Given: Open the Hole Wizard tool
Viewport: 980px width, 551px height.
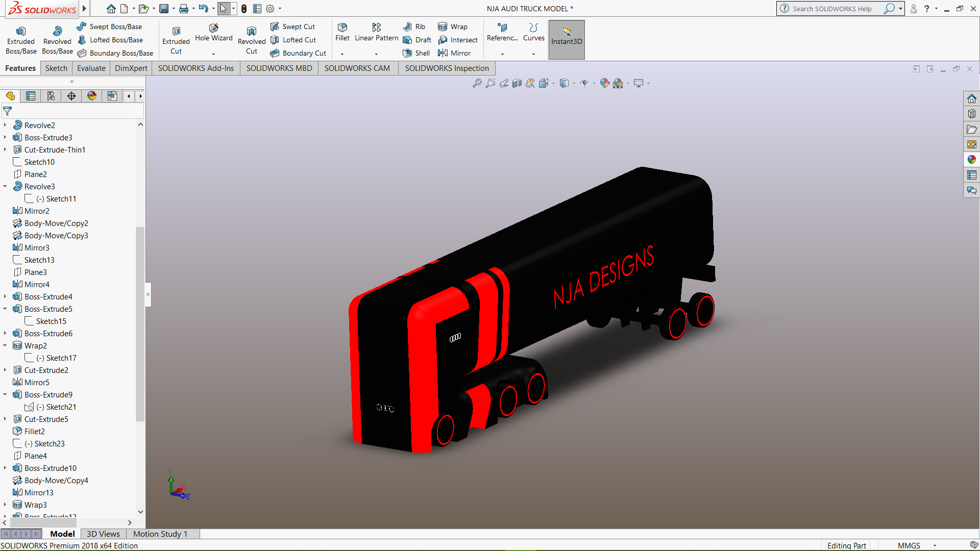Looking at the screenshot, I should pyautogui.click(x=213, y=33).
